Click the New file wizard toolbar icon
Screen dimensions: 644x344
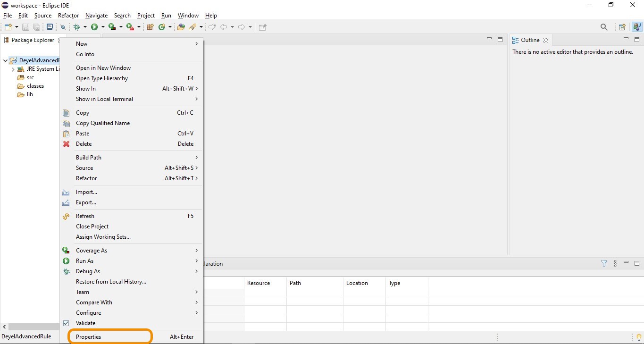[8, 27]
